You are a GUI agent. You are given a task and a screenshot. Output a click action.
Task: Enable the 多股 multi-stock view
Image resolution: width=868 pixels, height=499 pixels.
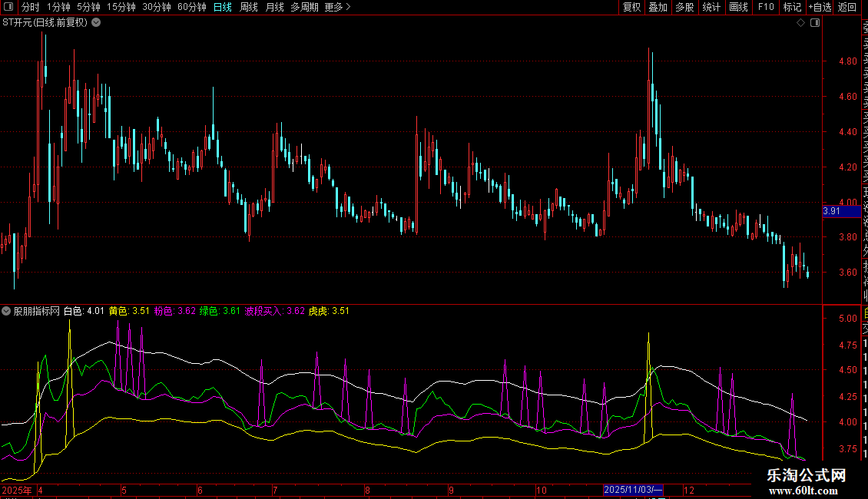click(684, 7)
